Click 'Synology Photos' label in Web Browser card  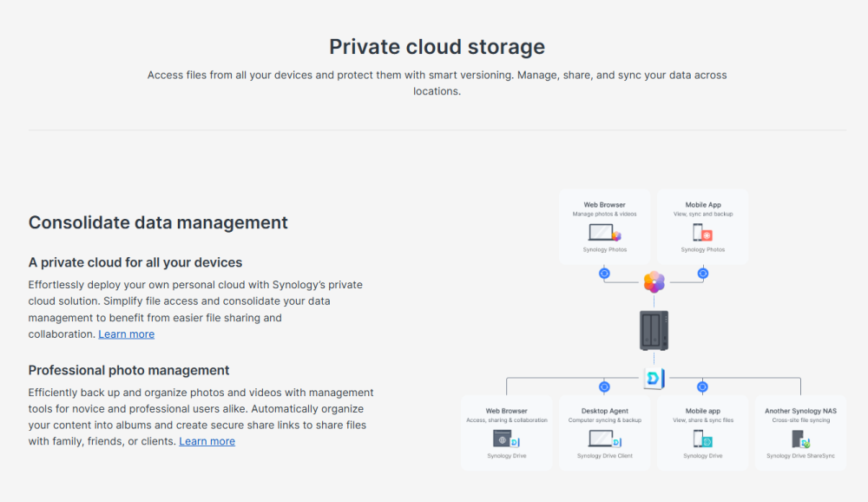604,249
